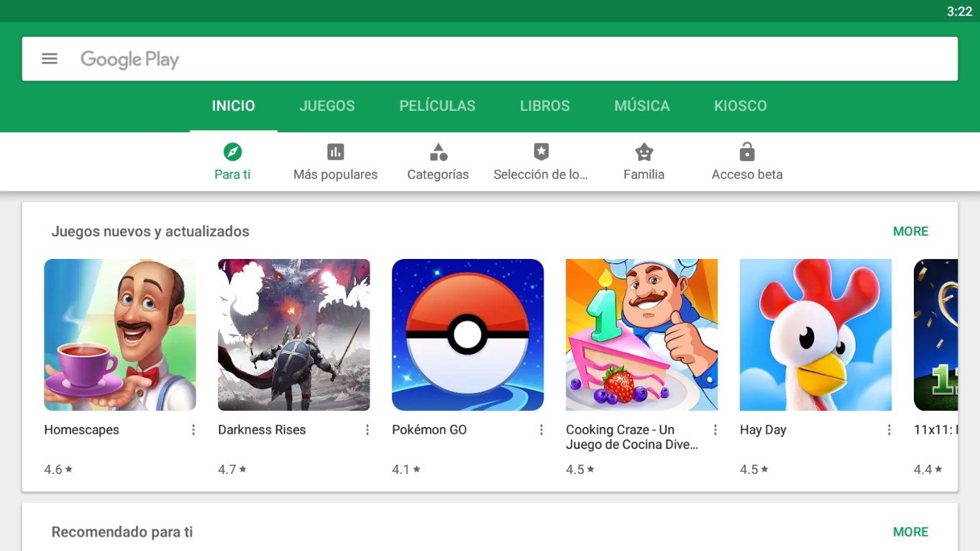Open MORE under Recomendado para ti
The image size is (980, 551).
point(910,532)
